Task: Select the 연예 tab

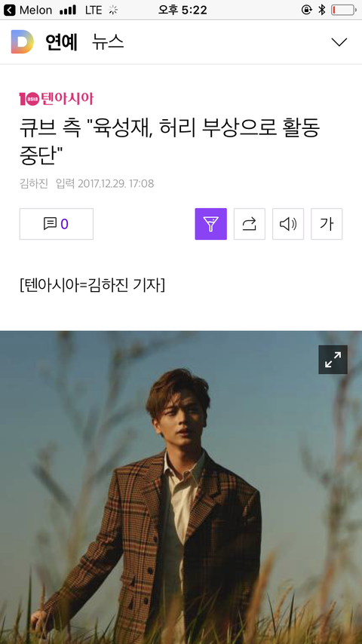Action: point(61,42)
